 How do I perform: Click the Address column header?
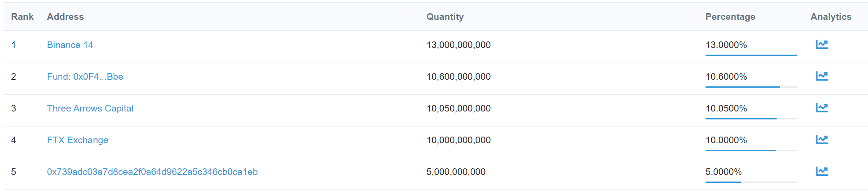click(x=65, y=17)
